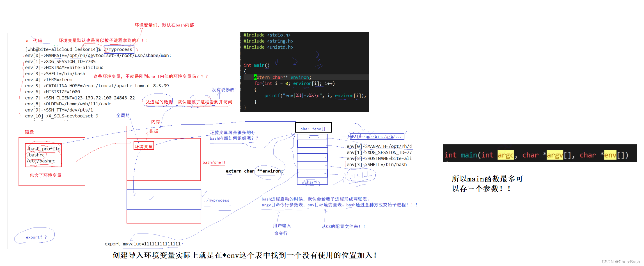Click the red question '这些环境变量，不就是刚刚shell内部的环境变量吗'
Screen dimensions: 644x266
150,76
